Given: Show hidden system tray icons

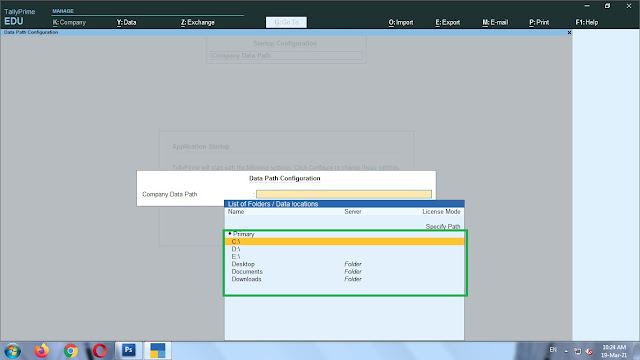Looking at the screenshot, I should (x=566, y=351).
